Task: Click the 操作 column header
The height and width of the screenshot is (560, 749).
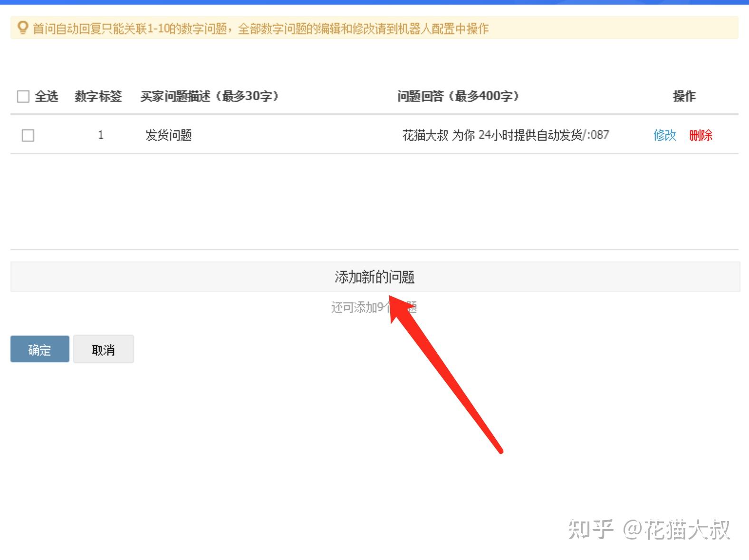Action: [x=684, y=97]
